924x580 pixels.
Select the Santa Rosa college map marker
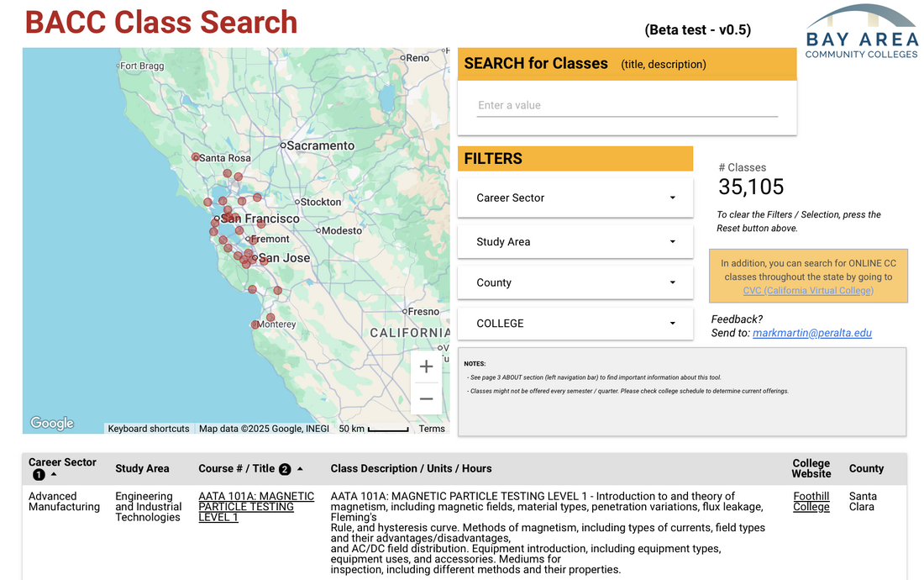196,157
